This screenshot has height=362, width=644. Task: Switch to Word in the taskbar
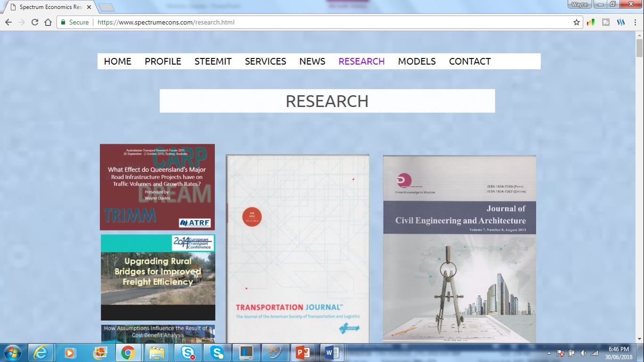tap(333, 353)
